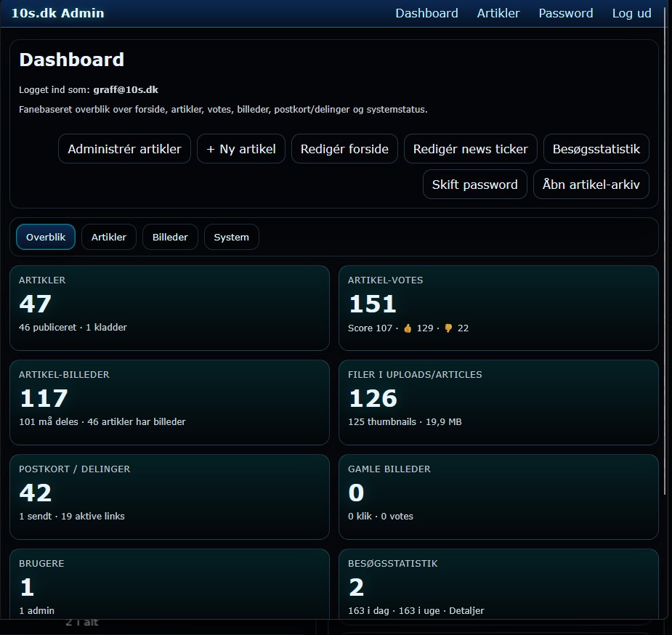The image size is (672, 635).
Task: Click the '1 admin' text
Action: (x=36, y=610)
